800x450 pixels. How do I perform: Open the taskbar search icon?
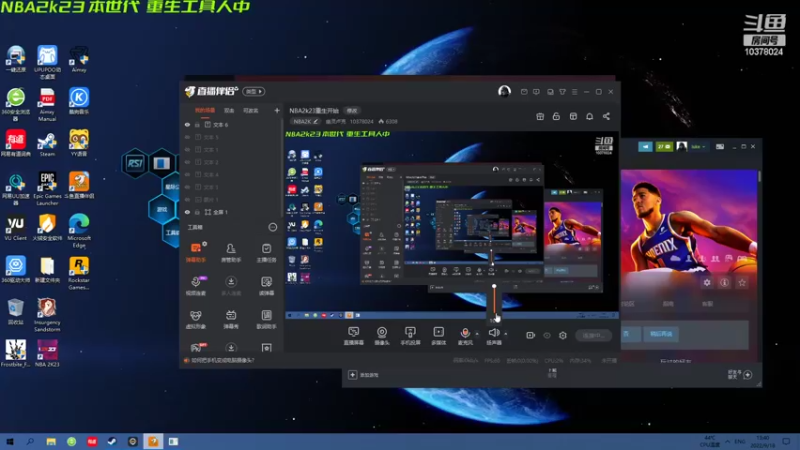30,441
